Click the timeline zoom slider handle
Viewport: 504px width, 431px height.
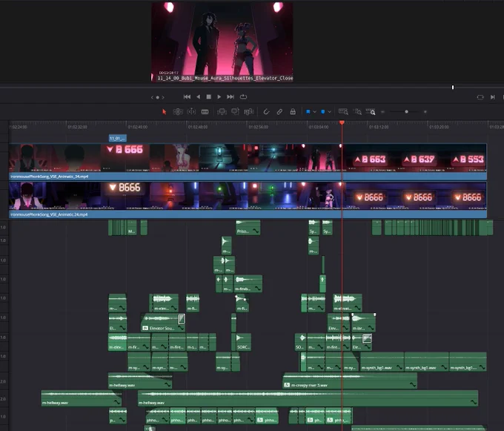407,111
